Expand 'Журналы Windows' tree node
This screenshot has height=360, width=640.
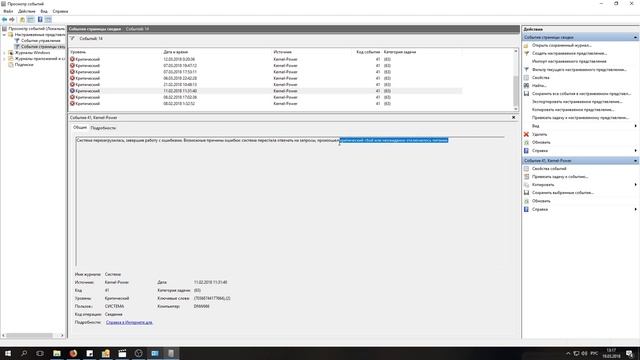point(4,53)
